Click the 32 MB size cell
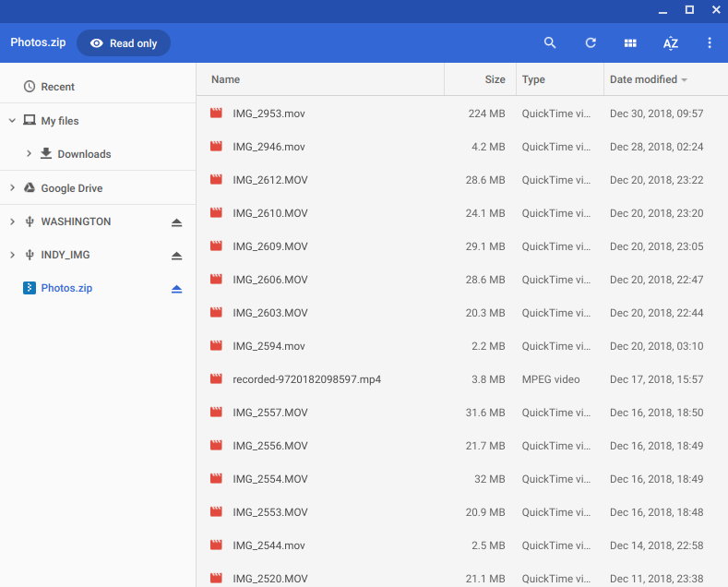 [490, 479]
